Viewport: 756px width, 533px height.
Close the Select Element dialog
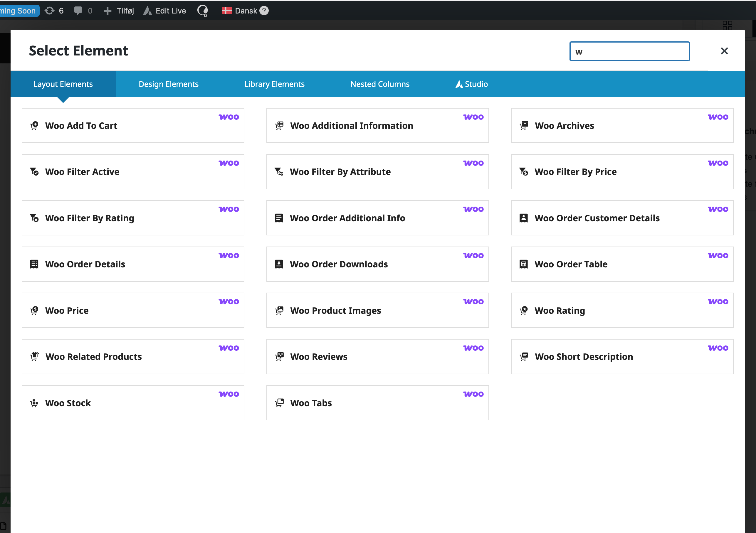[x=724, y=51]
